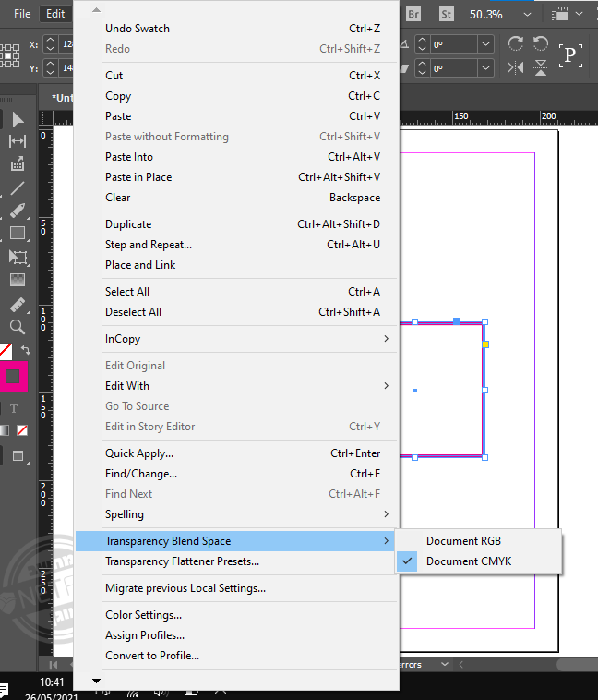Swap fill and stroke arrow
Viewport: 598px width, 700px height.
click(26, 350)
